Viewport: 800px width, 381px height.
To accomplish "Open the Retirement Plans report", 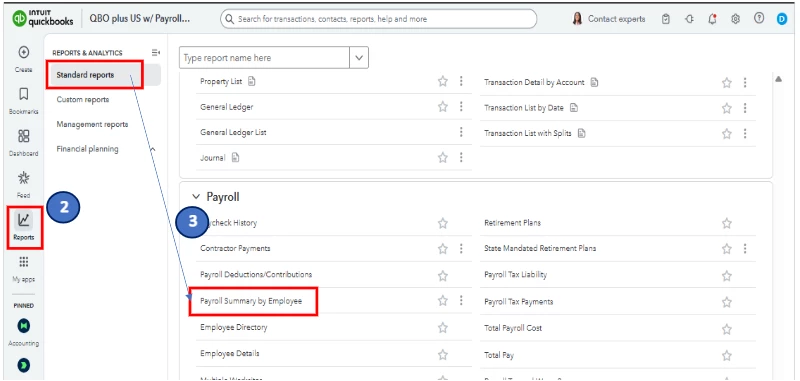I will [512, 223].
